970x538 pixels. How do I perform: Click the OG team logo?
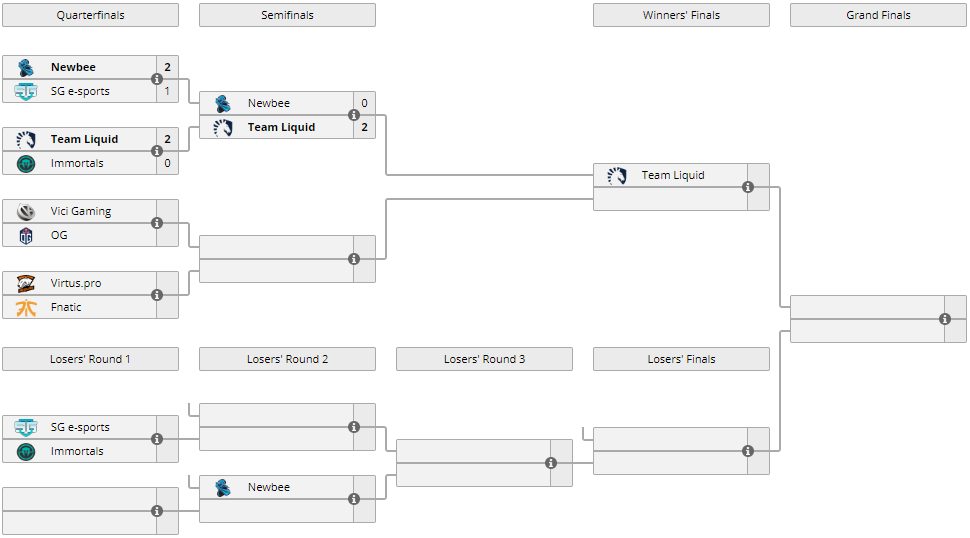[x=26, y=235]
